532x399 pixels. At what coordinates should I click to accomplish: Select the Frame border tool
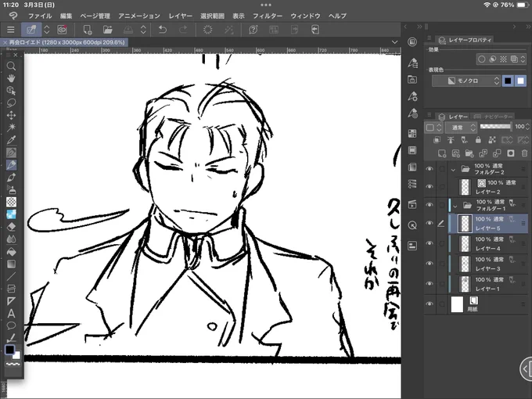point(11,289)
